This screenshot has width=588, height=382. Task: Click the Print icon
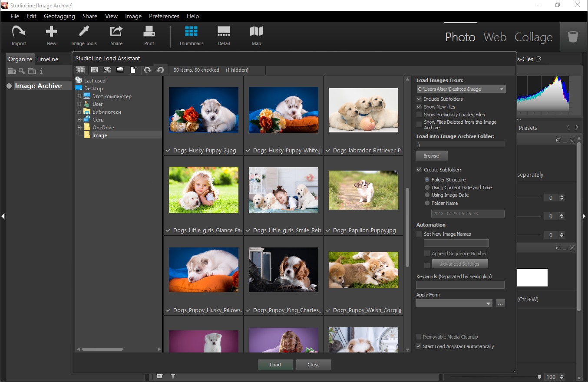(x=149, y=36)
